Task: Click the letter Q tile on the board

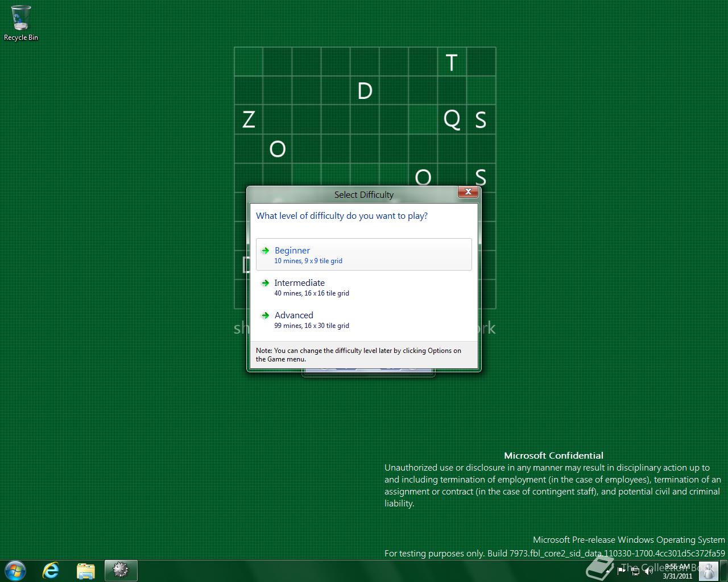Action: [452, 120]
